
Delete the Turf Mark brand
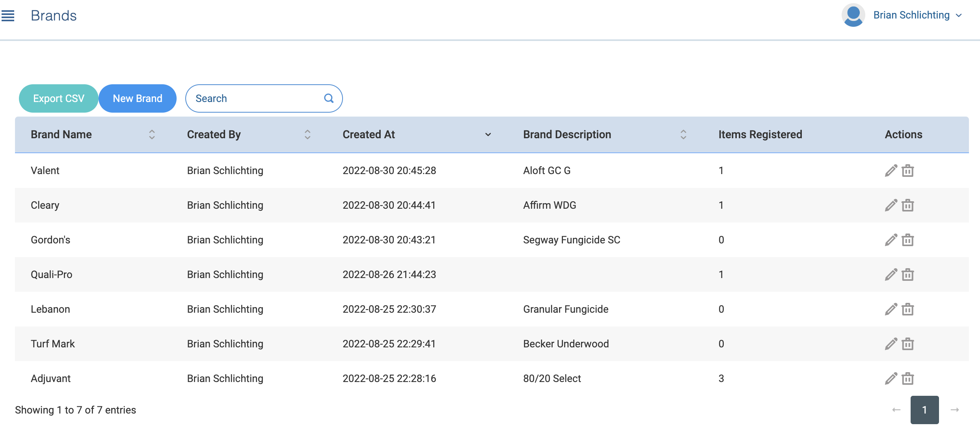(907, 344)
